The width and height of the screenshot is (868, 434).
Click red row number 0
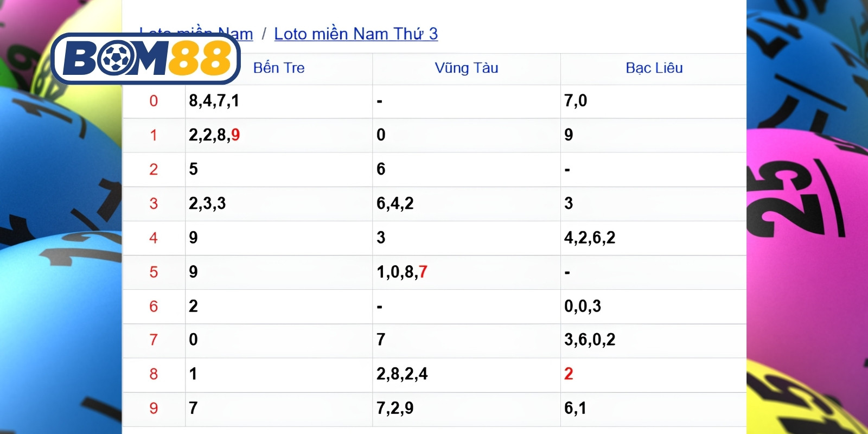click(154, 101)
